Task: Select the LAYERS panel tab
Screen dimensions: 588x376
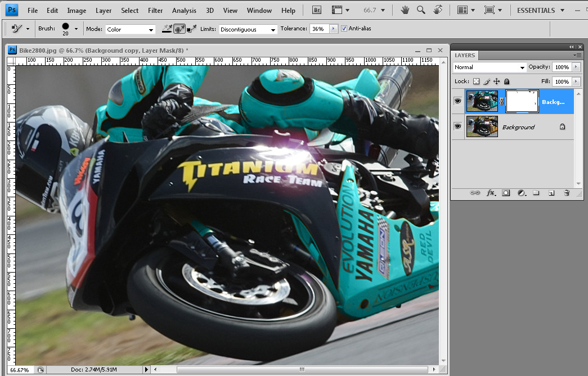Action: point(465,55)
